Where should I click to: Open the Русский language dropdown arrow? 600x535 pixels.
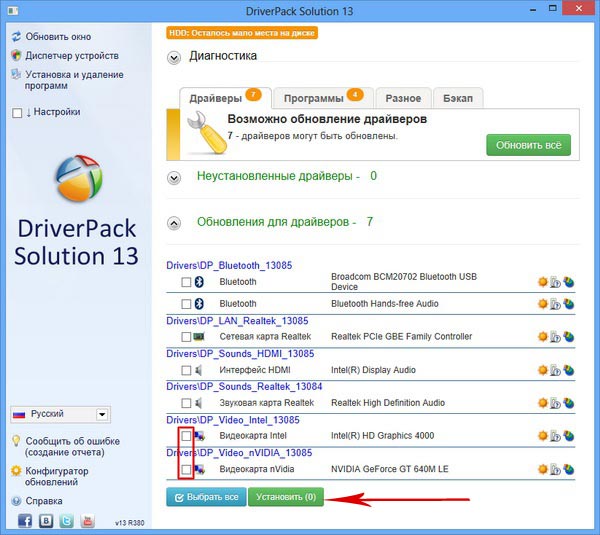point(102,414)
